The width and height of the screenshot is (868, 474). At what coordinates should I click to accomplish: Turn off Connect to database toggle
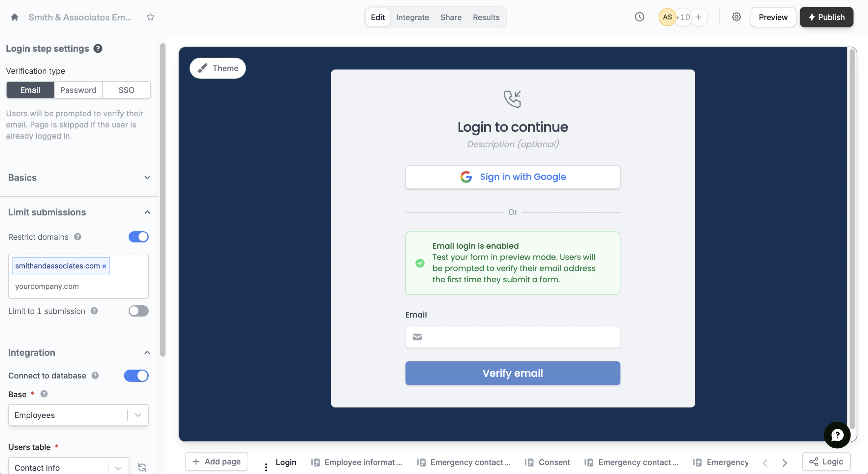pyautogui.click(x=136, y=376)
